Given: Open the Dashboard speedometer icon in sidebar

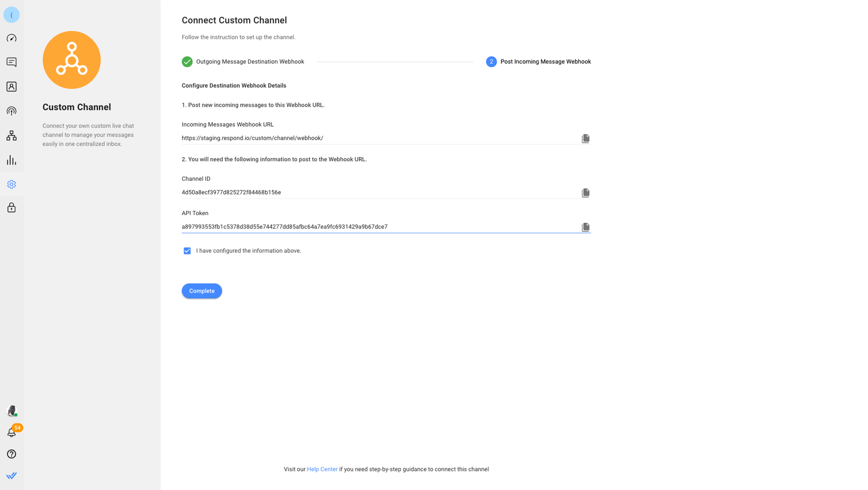Looking at the screenshot, I should (12, 38).
